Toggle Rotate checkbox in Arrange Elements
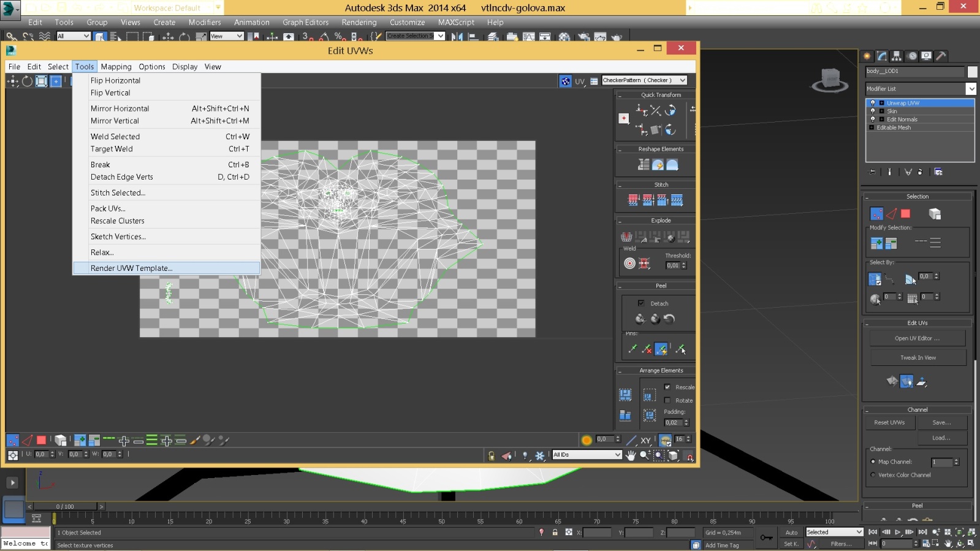This screenshot has height=551, width=980. click(x=667, y=400)
